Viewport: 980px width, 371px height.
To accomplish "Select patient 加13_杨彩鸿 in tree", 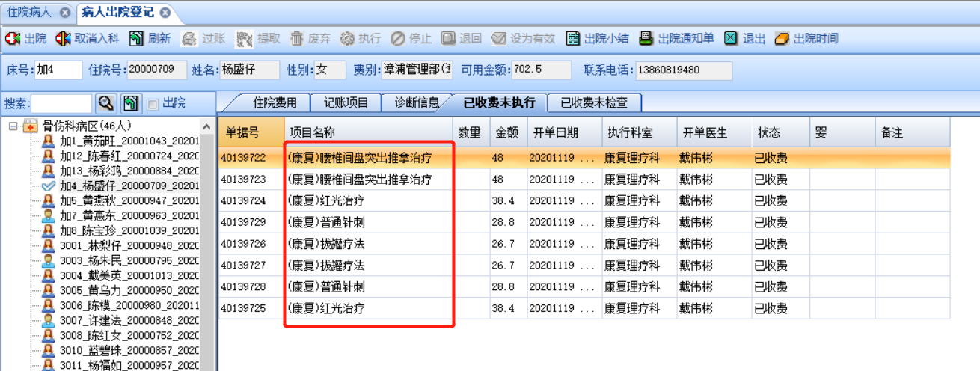I will (129, 171).
